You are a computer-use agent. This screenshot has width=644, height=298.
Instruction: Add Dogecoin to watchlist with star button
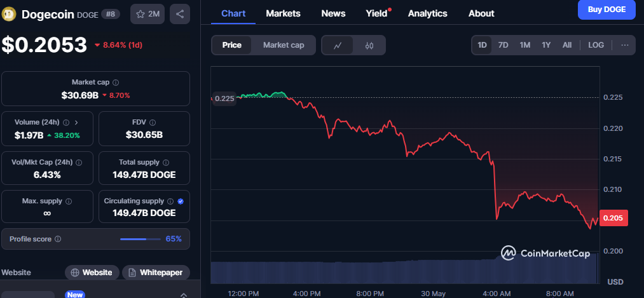[x=147, y=14]
